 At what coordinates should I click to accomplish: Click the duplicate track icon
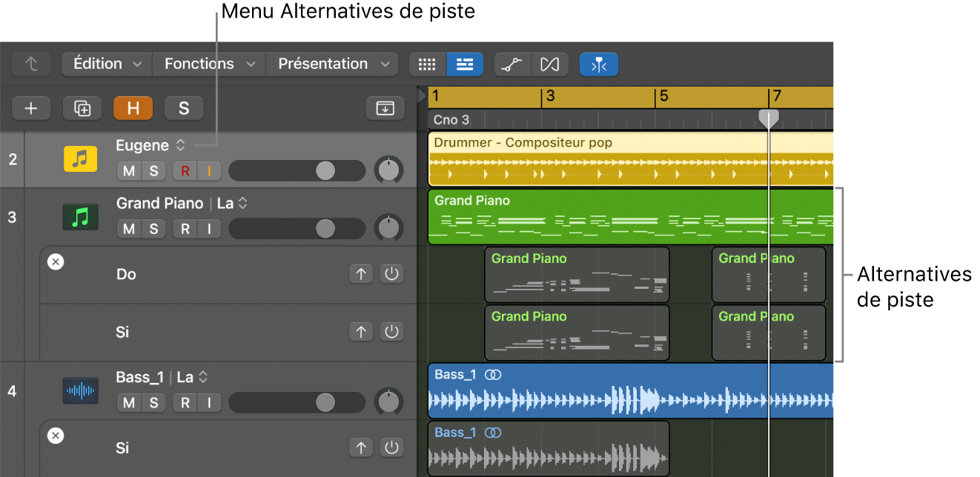[82, 108]
